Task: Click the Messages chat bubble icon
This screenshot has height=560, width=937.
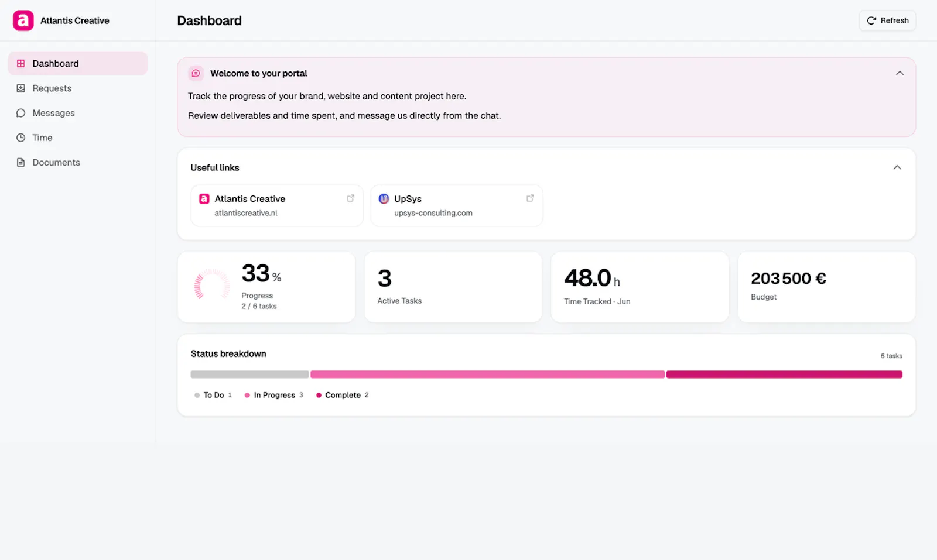Action: 21,113
